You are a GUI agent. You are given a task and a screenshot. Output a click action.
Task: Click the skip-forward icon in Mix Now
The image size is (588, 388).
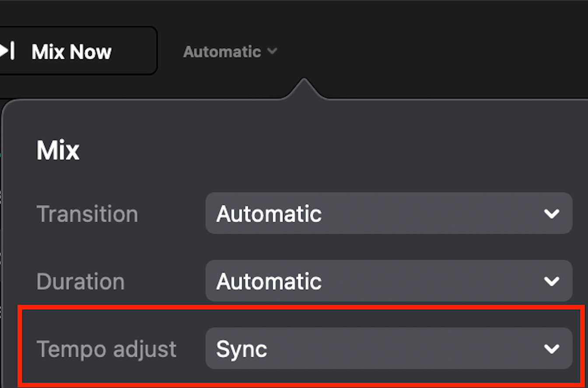point(7,51)
